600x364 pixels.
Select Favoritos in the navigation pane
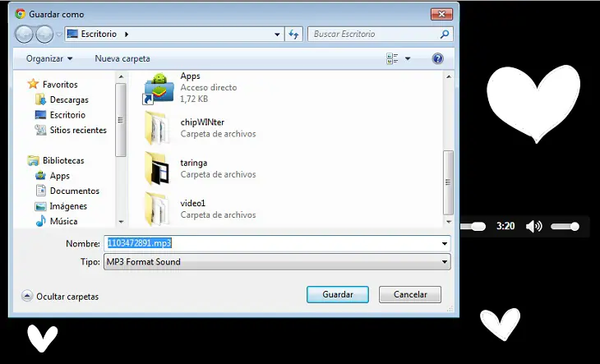(x=60, y=84)
